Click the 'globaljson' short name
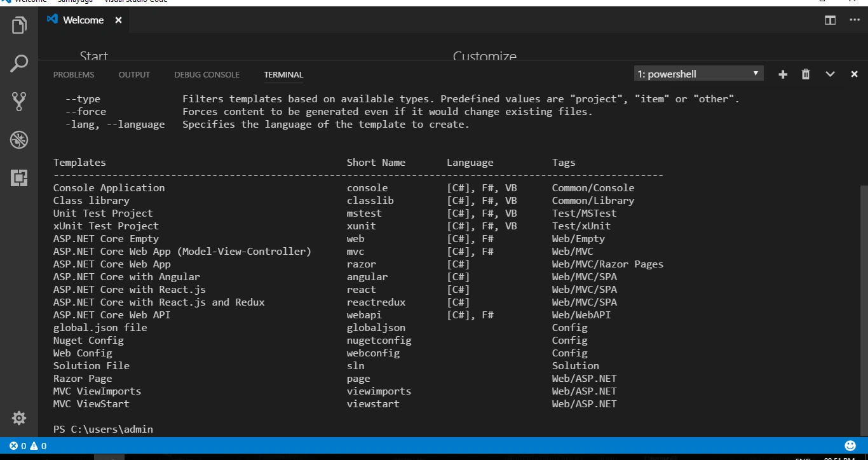The height and width of the screenshot is (460, 868). [376, 328]
